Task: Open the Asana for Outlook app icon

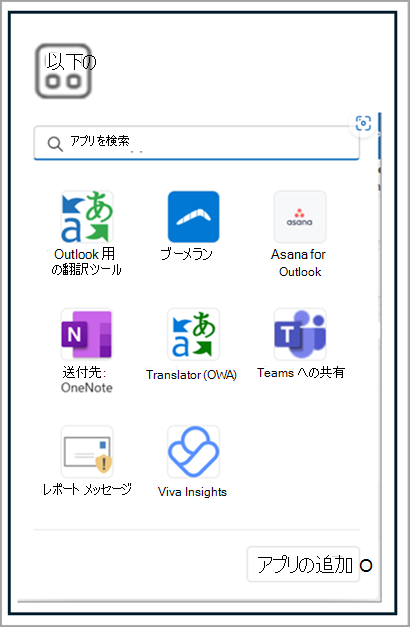Action: (300, 217)
